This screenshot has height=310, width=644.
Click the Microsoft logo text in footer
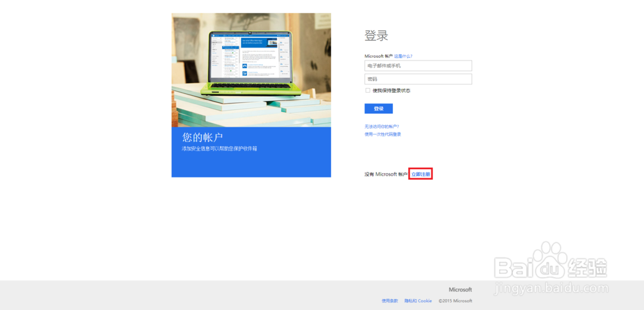(x=460, y=289)
